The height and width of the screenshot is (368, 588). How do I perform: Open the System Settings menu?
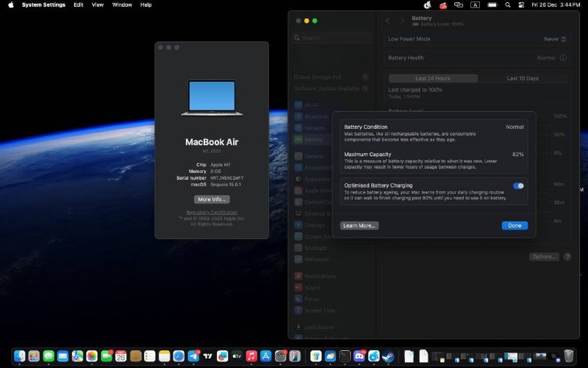[x=43, y=5]
